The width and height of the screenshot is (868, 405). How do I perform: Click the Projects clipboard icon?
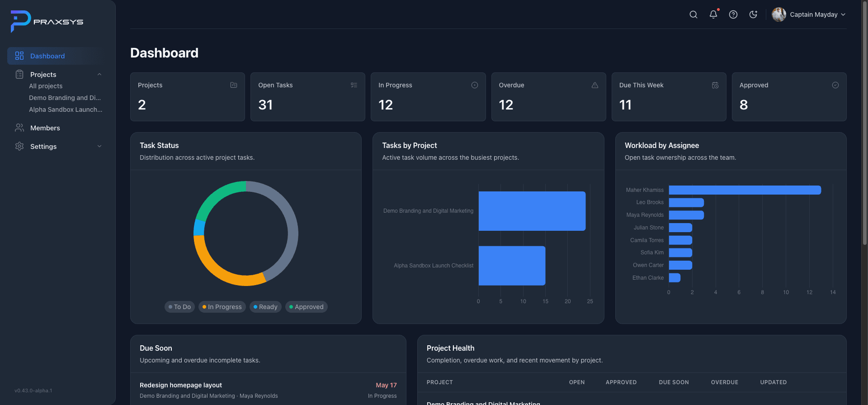(19, 74)
